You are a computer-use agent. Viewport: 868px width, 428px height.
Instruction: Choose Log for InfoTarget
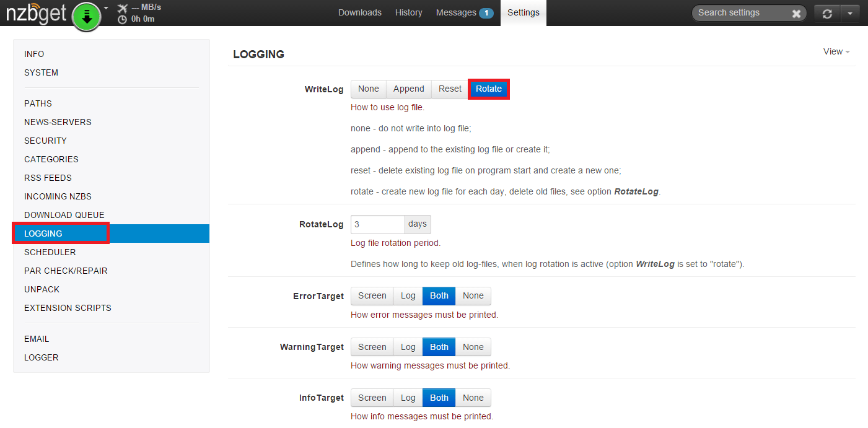[x=408, y=398]
